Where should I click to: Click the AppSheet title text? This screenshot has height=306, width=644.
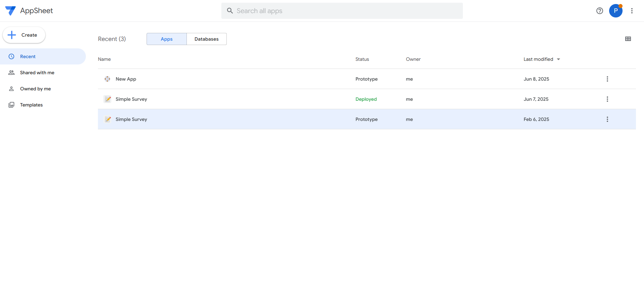tap(37, 11)
